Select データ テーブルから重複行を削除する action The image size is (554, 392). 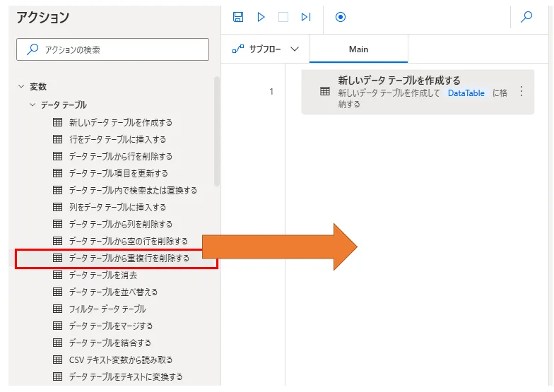tap(129, 259)
